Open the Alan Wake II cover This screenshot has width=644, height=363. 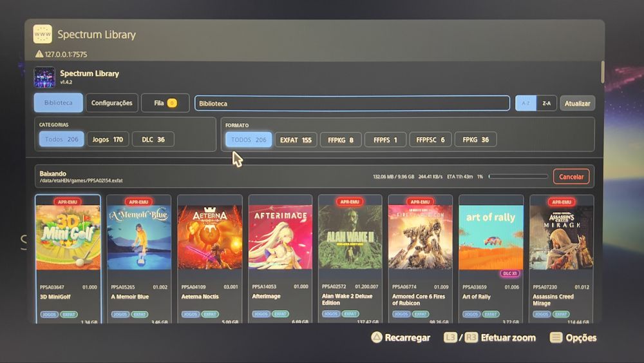pos(350,237)
